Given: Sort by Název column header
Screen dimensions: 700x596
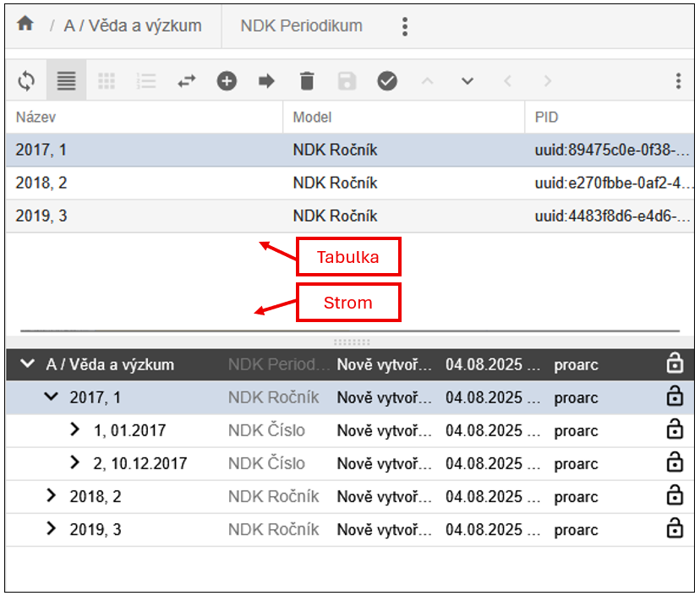Looking at the screenshot, I should pos(36,118).
